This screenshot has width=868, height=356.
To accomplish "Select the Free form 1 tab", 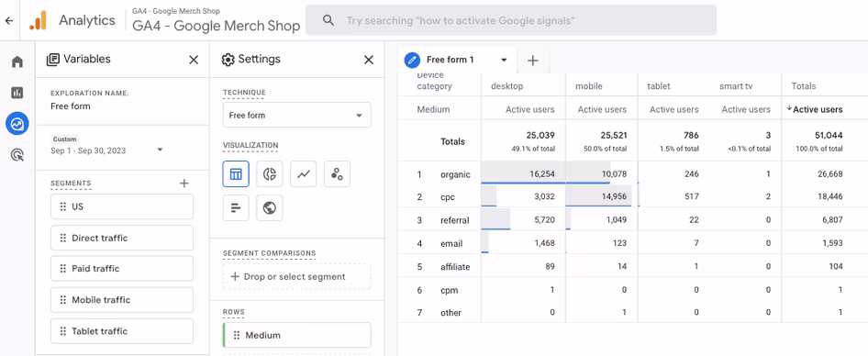I will 457,60.
